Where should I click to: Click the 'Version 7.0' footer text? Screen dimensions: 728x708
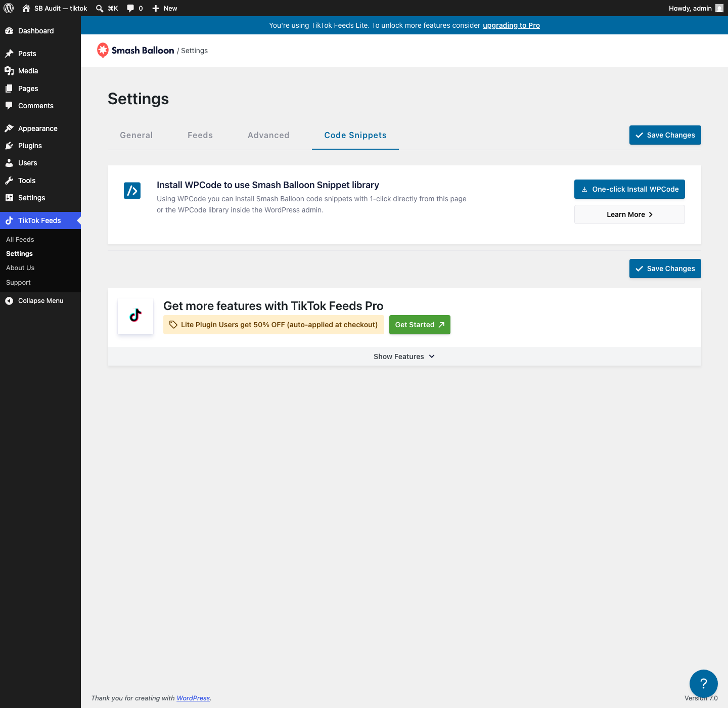tap(701, 698)
